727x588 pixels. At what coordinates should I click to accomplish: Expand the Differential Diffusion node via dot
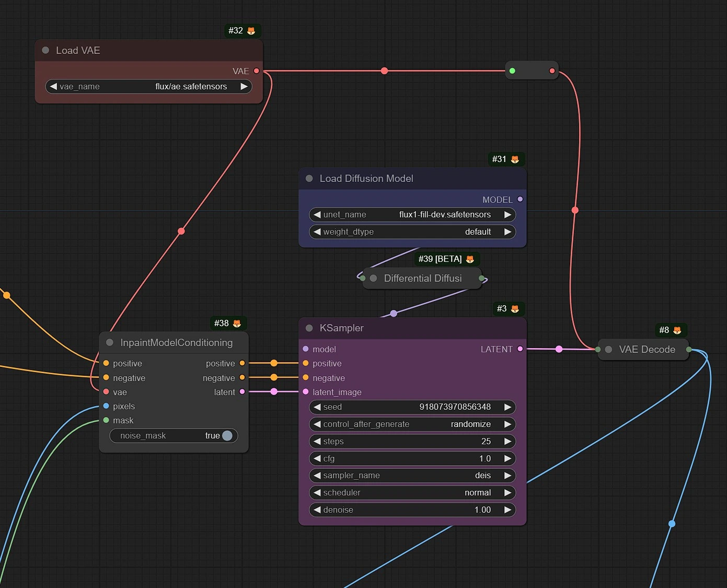click(373, 278)
